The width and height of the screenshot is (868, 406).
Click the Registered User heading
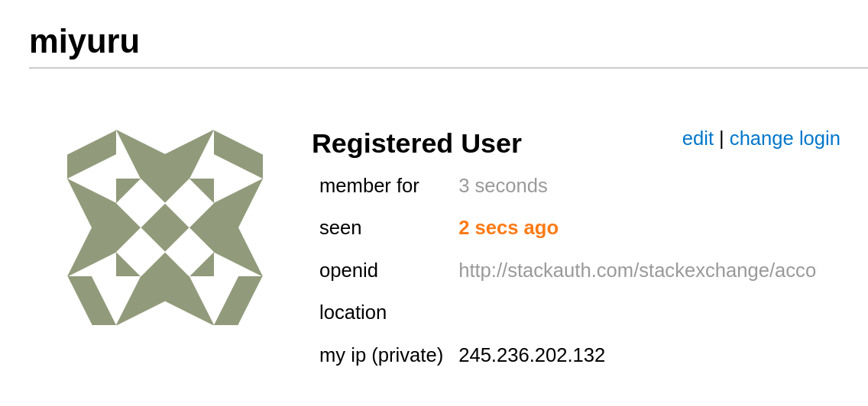coord(416,143)
